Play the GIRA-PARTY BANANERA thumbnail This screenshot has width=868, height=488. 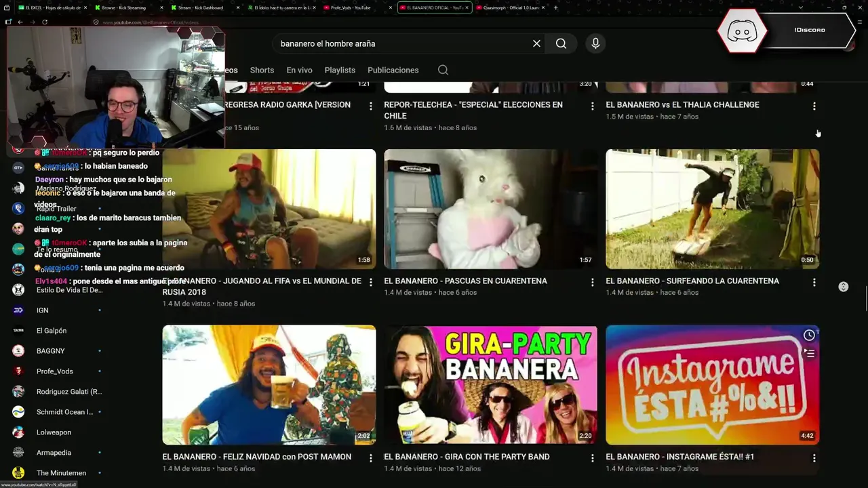(x=490, y=385)
